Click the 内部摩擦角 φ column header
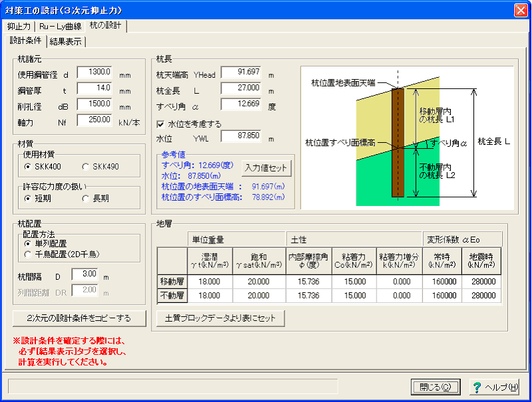 [309, 261]
